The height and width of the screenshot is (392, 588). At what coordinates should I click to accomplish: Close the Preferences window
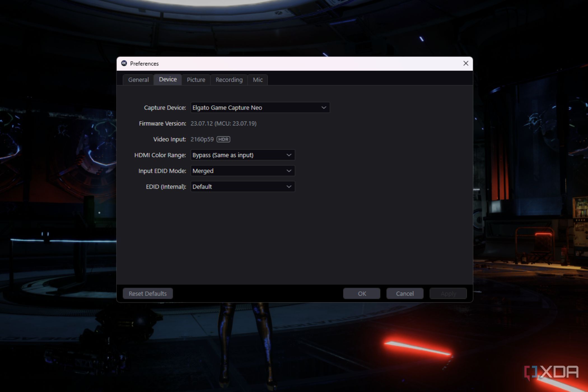pos(466,63)
